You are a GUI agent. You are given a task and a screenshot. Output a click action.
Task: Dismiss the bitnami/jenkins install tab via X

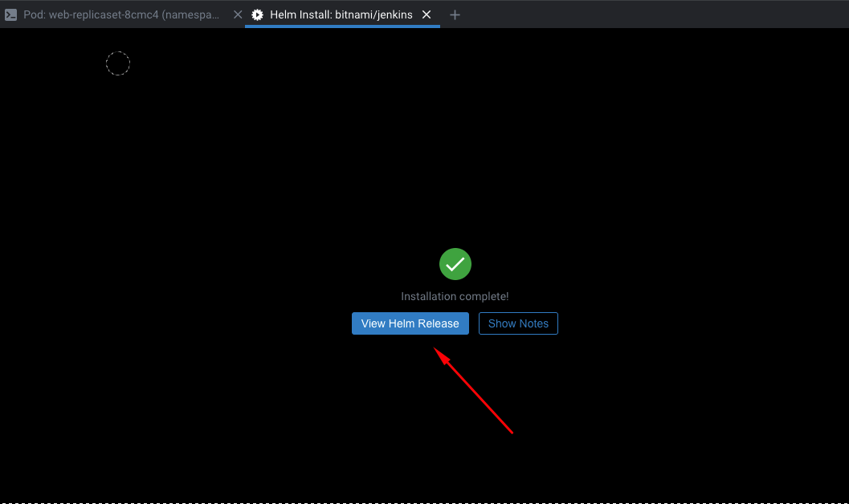[x=427, y=14]
